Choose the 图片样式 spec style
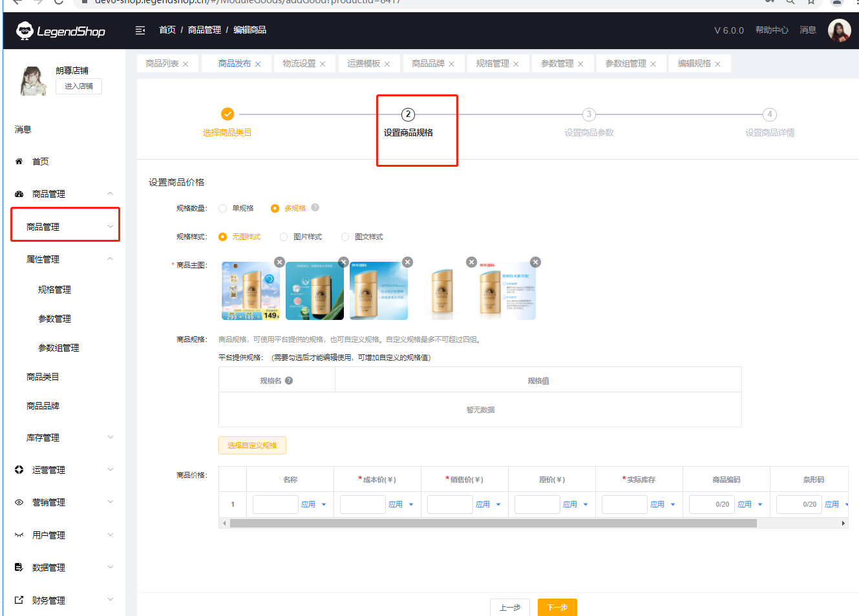Screen dimensions: 859x616 [284, 237]
